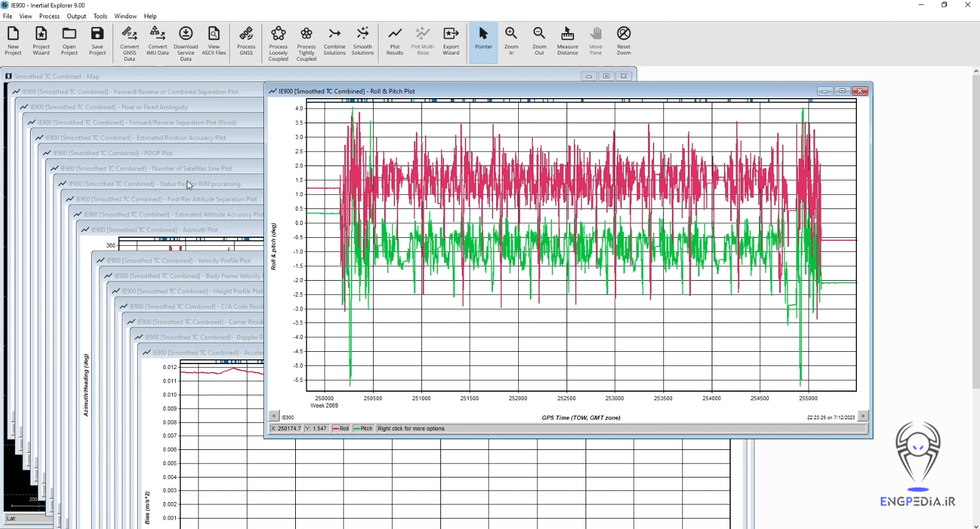980x529 pixels.
Task: Close the Smoothed TC Combined Map window
Action: coord(624,76)
